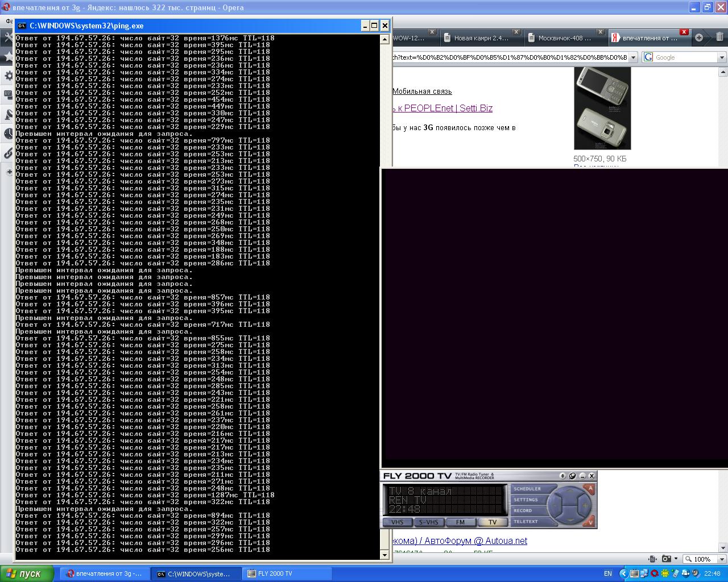Expand the address bar history dropdown
Image resolution: width=728 pixels, height=582 pixels.
[633, 57]
